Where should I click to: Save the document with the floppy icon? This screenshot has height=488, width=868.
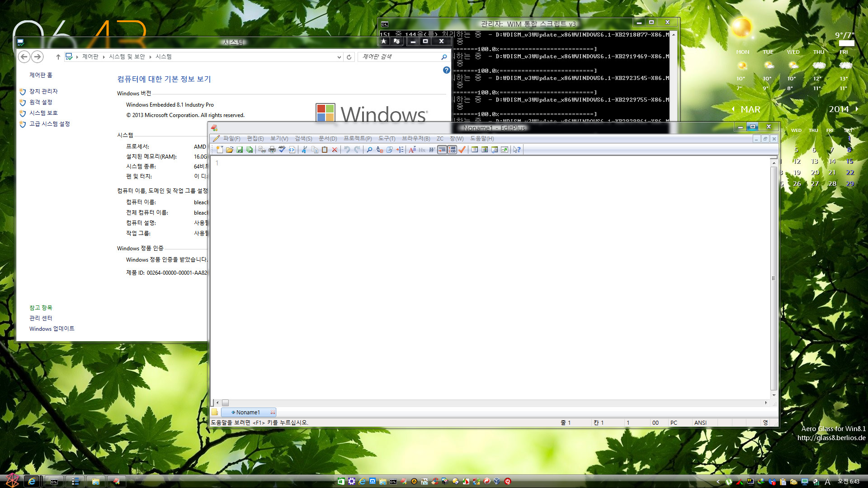point(240,150)
